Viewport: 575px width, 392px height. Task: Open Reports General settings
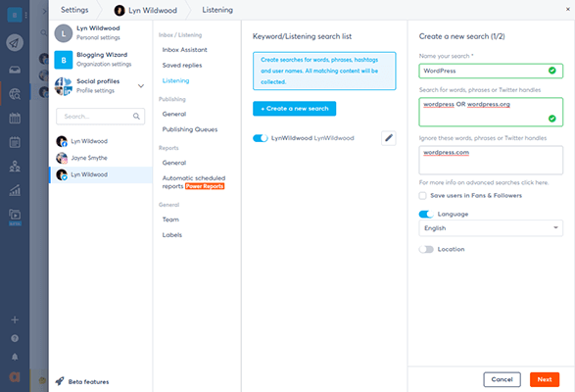[x=174, y=163]
